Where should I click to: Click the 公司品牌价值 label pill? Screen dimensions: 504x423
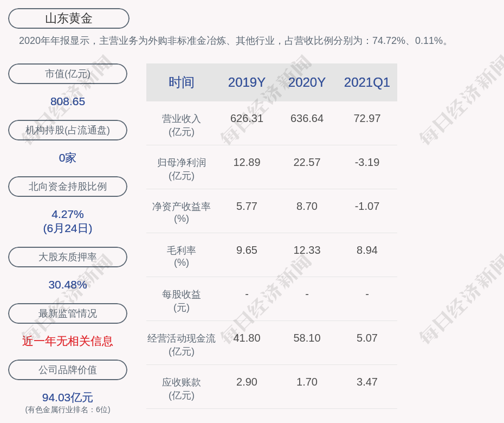pos(68,370)
